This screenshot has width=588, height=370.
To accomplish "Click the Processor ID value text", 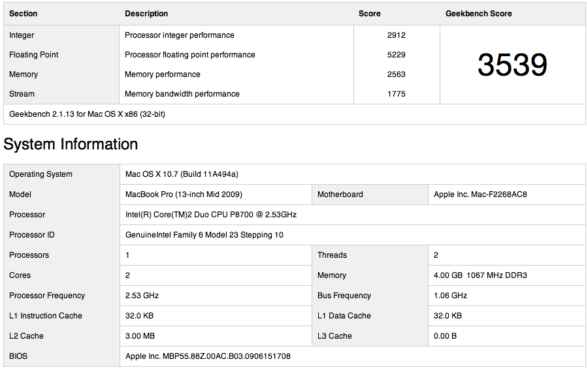I will [204, 235].
